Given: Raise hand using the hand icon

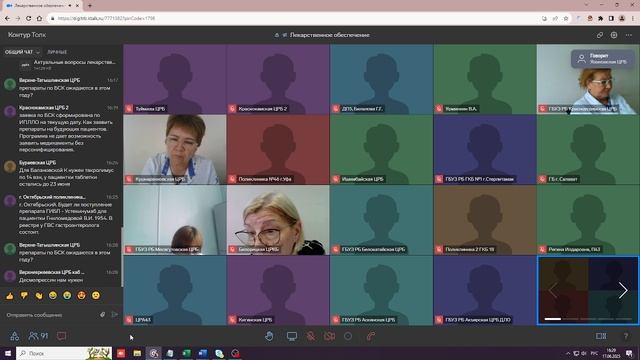Looking at the screenshot, I should [269, 336].
